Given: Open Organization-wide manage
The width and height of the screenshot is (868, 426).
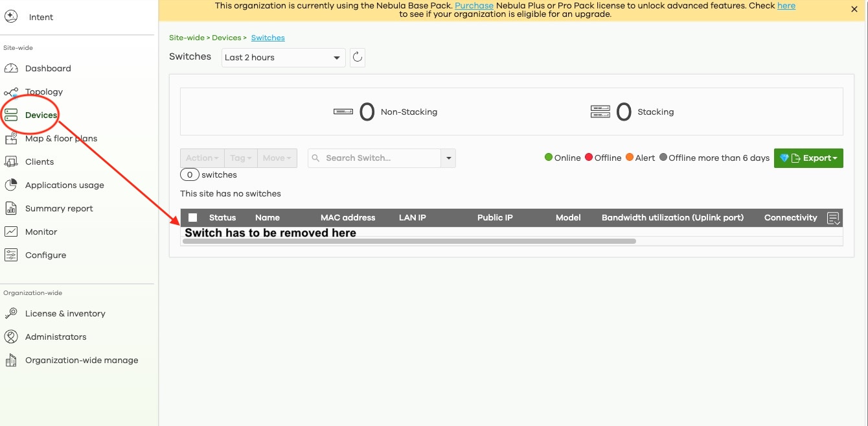Looking at the screenshot, I should pos(82,360).
